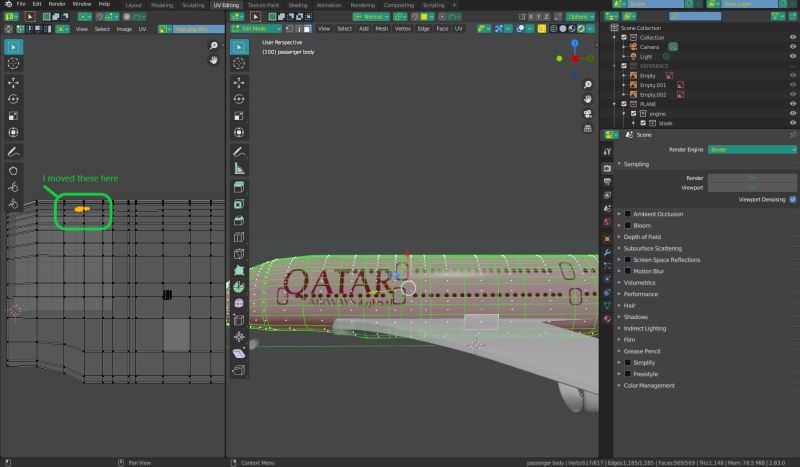Hide the Camera object in outliner

[793, 46]
